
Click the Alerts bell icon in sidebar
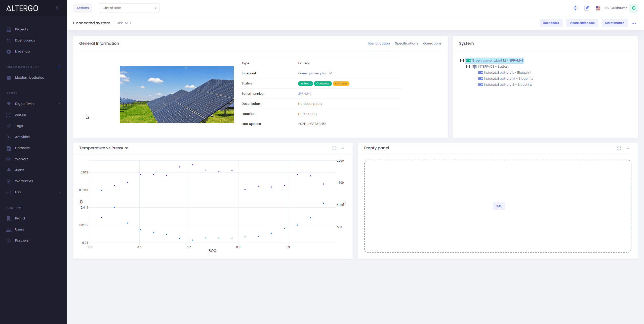(9, 170)
